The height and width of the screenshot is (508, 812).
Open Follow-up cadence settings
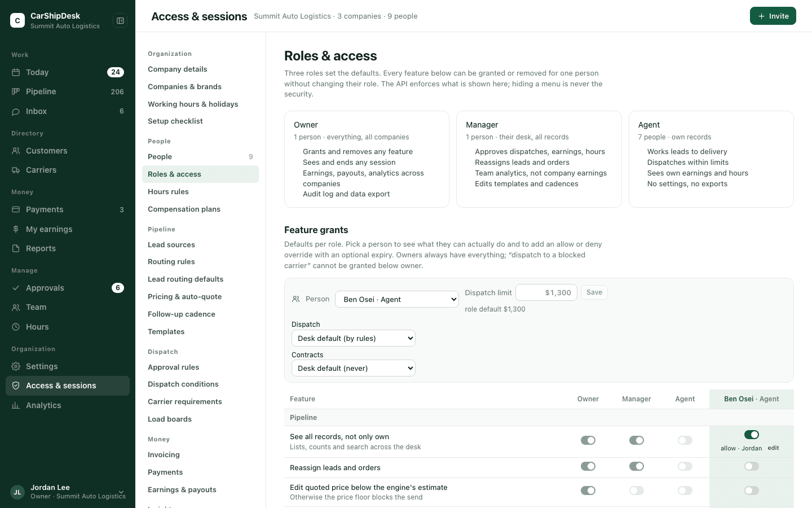(x=200, y=314)
